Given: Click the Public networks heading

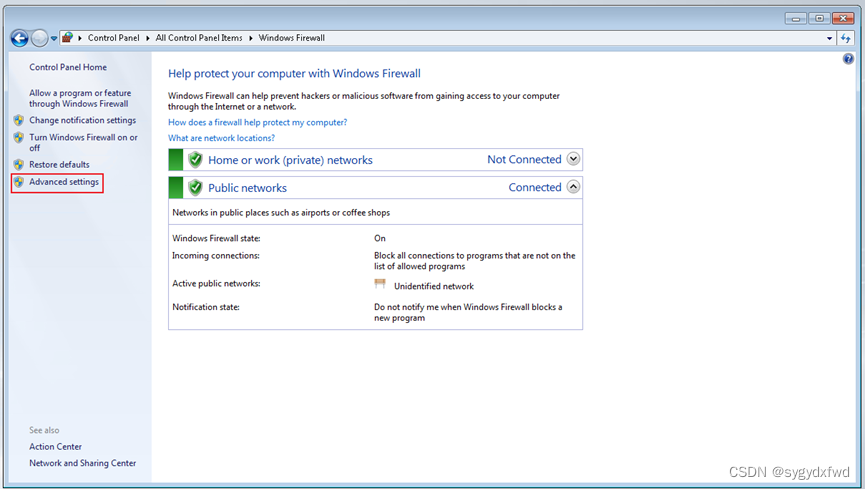Looking at the screenshot, I should [247, 188].
